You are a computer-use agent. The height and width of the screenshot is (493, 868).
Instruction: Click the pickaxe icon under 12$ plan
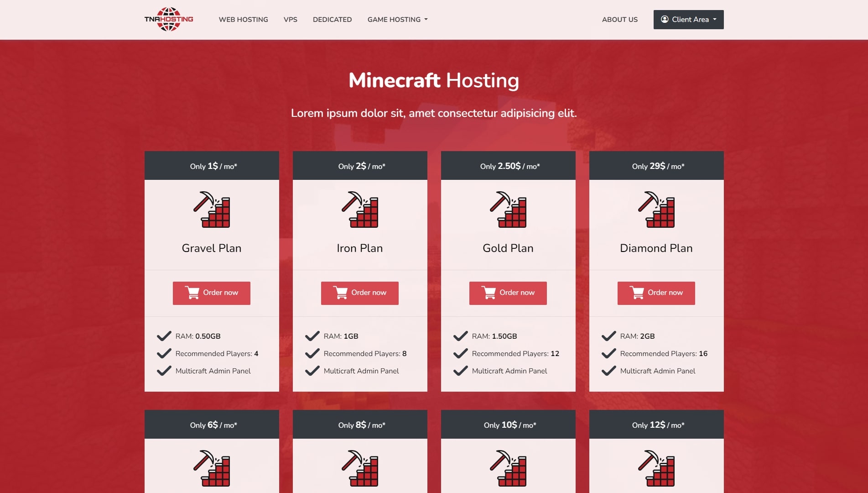point(656,468)
